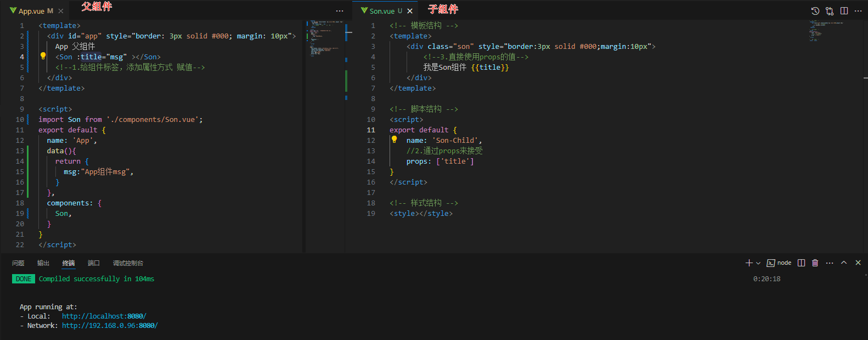Open the timeline history icon in editor toolbar

(x=815, y=11)
